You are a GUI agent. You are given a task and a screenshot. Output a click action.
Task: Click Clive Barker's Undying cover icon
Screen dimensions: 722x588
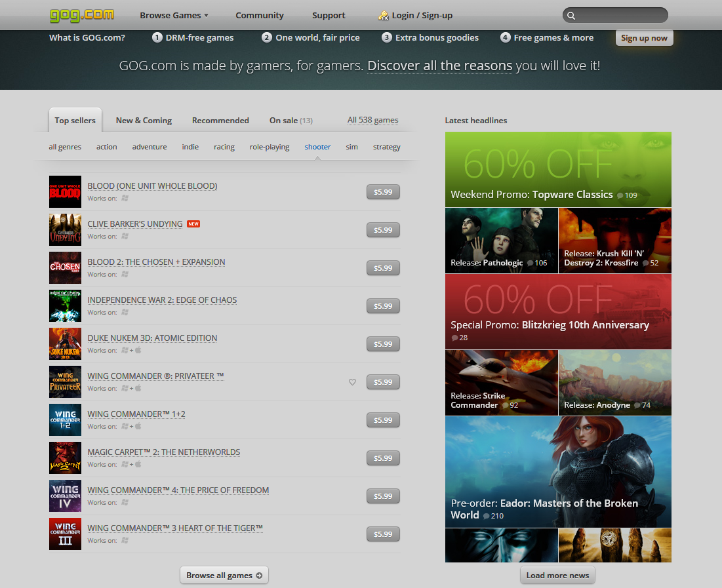click(65, 229)
